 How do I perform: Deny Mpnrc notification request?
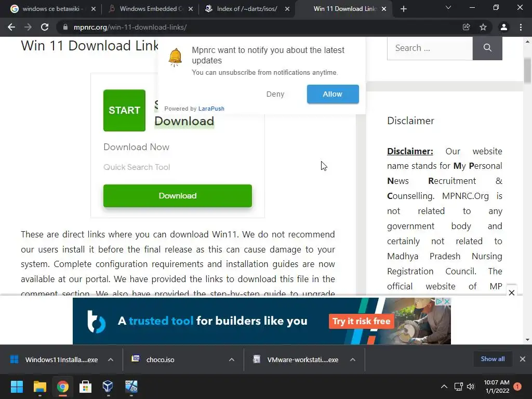pos(275,94)
